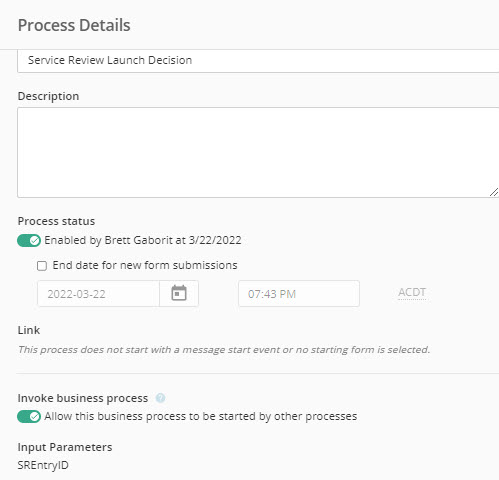The height and width of the screenshot is (480, 499).
Task: Open the end date calendar picker icon
Action: pyautogui.click(x=179, y=293)
